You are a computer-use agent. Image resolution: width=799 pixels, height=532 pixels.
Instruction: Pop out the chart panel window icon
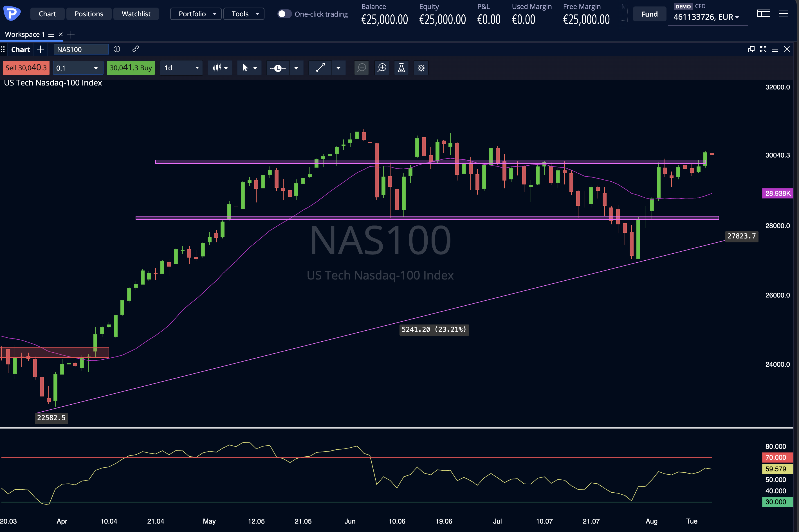(751, 49)
